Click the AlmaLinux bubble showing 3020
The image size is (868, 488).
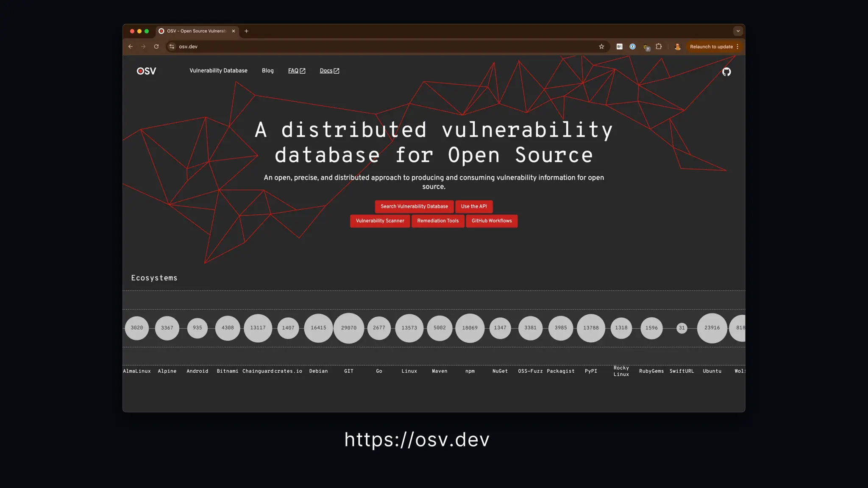click(x=137, y=328)
